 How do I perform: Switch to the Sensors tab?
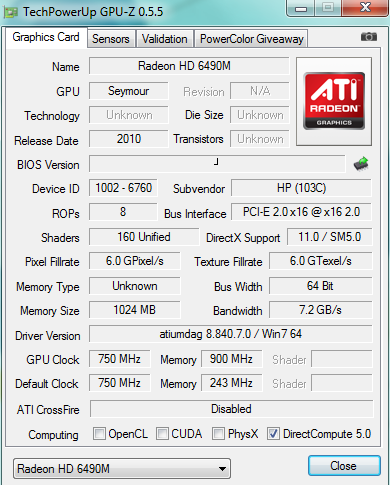point(111,39)
